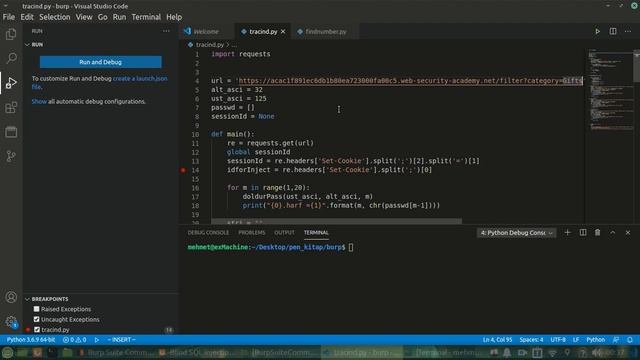Start debugging from status bar play icon
Image resolution: width=640 pixels, height=360 pixels.
click(97, 340)
